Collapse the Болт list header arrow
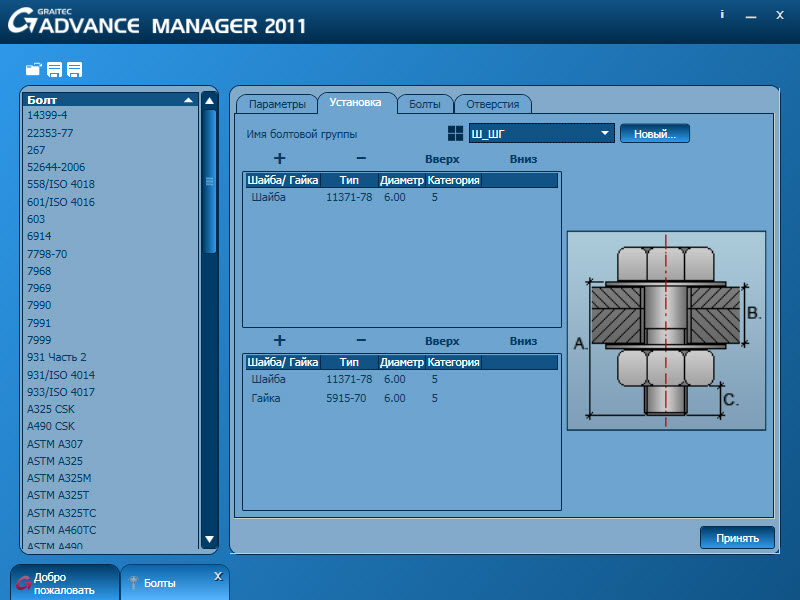800x600 pixels. [187, 100]
